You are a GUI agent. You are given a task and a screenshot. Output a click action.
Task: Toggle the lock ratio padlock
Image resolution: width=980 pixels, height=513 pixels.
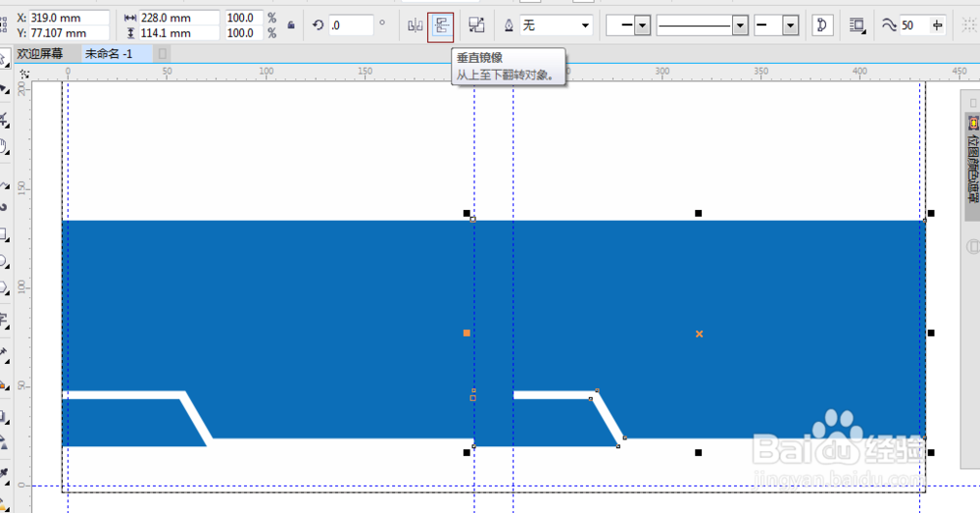click(x=291, y=26)
